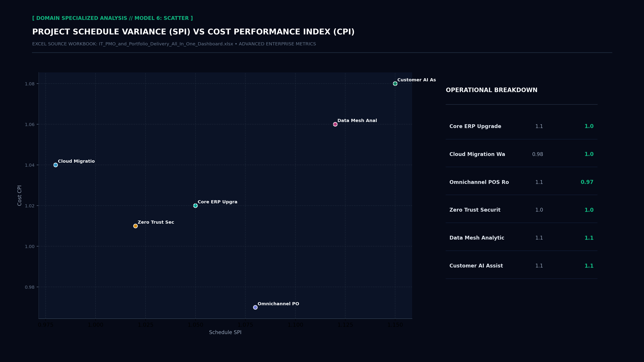Screen dimensions: 644x362
Task: Click Cloud Migration Wa row label
Action: [477, 154]
